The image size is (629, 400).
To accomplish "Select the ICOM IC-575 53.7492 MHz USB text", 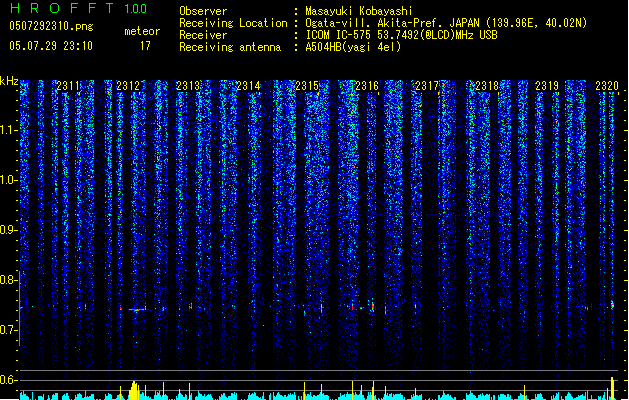I will (402, 35).
